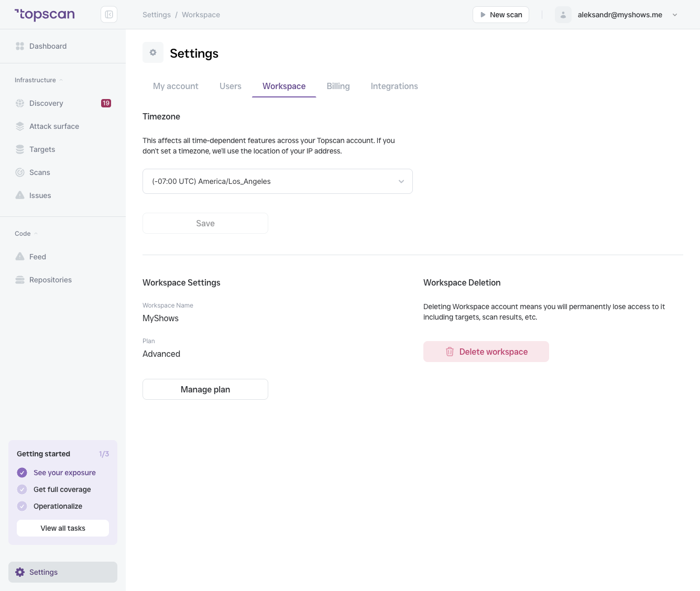
Task: Click the sidebar Settings gear icon
Action: (20, 572)
